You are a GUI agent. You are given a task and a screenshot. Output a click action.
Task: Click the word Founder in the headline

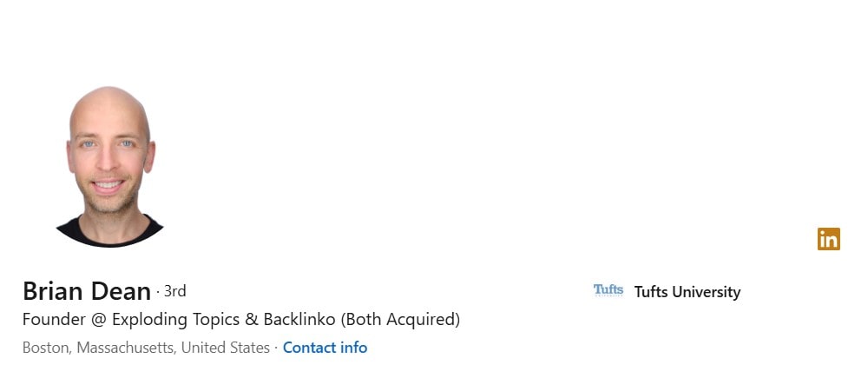click(54, 320)
